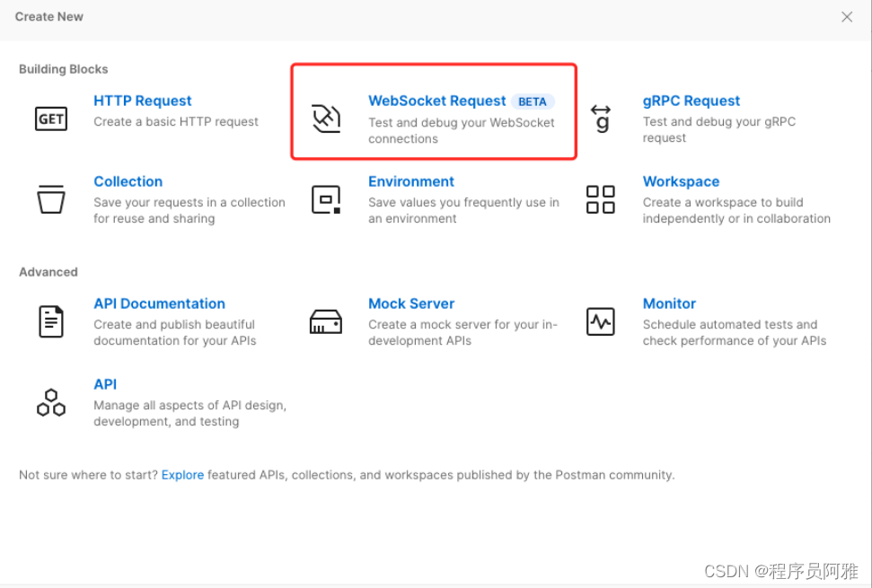Click the Workspace four-squares icon
The image size is (872, 588).
click(x=601, y=199)
